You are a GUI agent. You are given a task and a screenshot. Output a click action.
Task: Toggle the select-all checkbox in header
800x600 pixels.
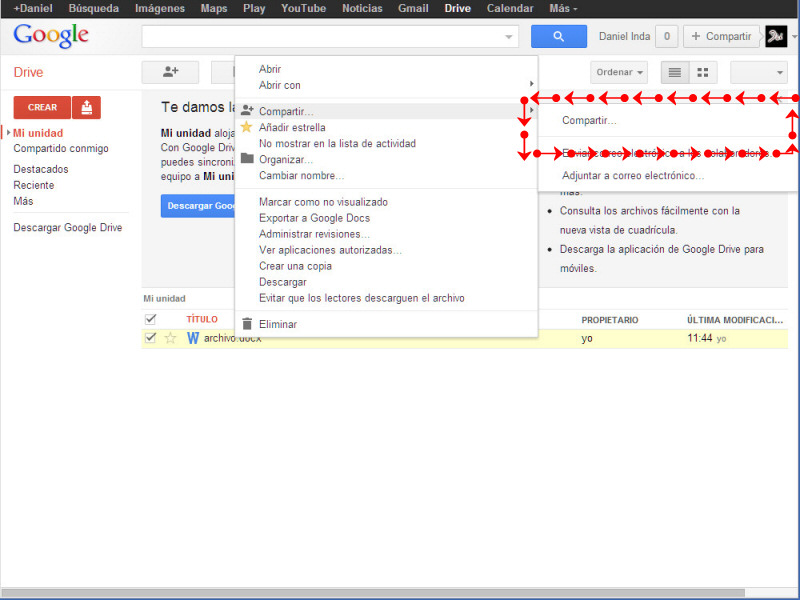coord(150,319)
